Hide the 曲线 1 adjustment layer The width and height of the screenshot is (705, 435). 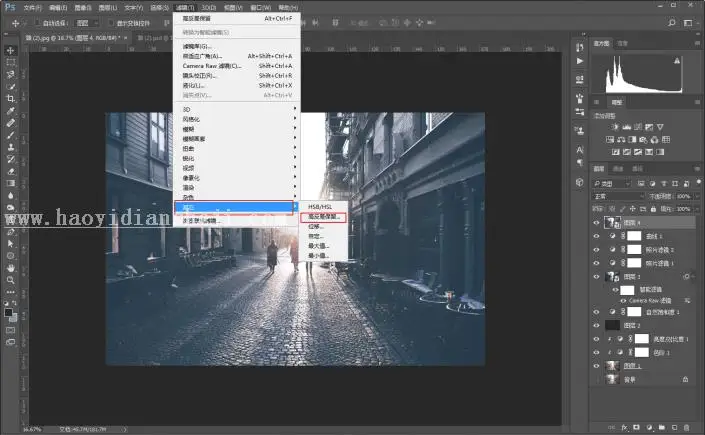[x=596, y=236]
